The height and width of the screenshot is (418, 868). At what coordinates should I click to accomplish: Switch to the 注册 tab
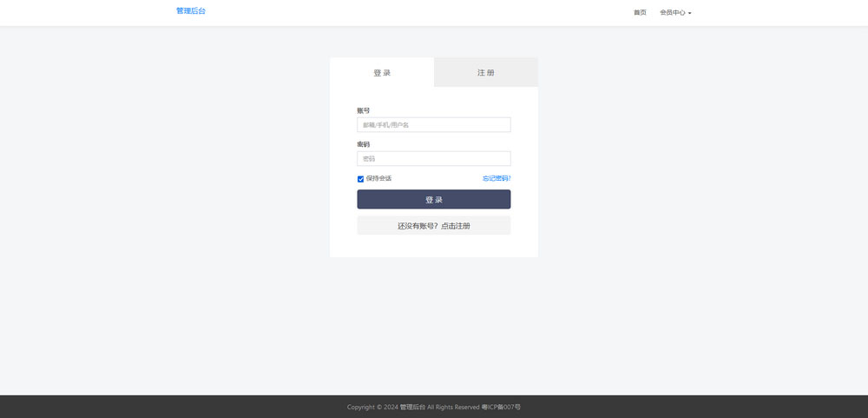click(x=485, y=73)
